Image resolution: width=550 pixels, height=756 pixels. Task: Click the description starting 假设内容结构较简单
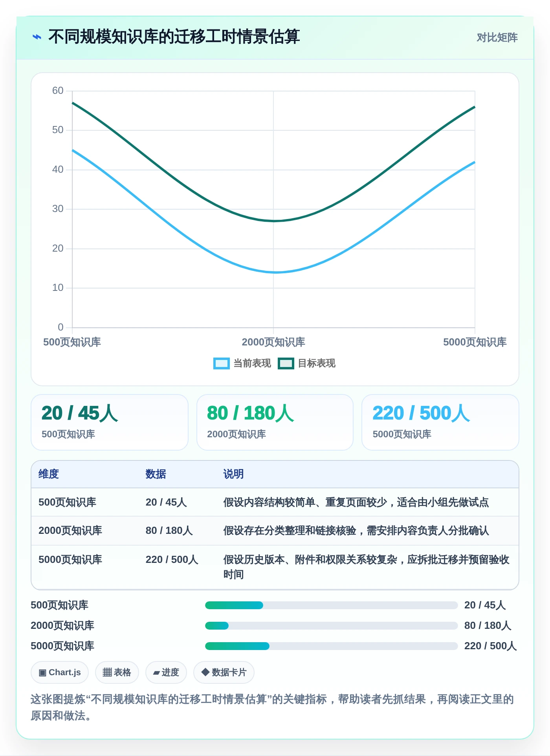point(356,502)
